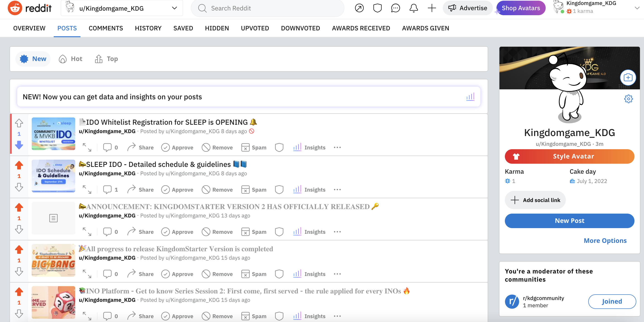Switch to the OVERVIEW tab

(29, 28)
